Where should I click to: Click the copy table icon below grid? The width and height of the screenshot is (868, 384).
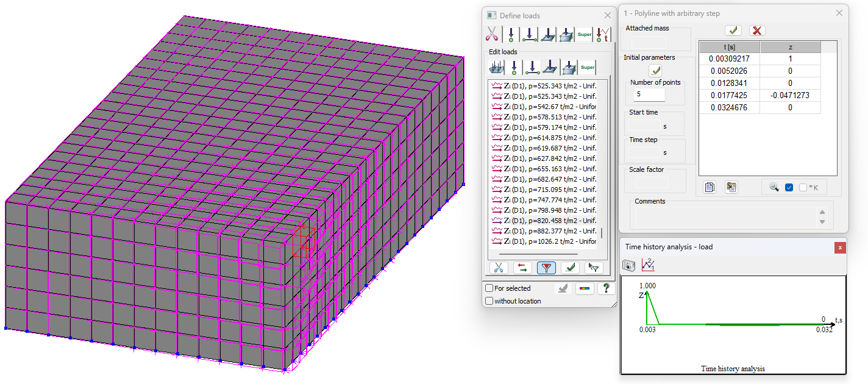click(x=710, y=187)
